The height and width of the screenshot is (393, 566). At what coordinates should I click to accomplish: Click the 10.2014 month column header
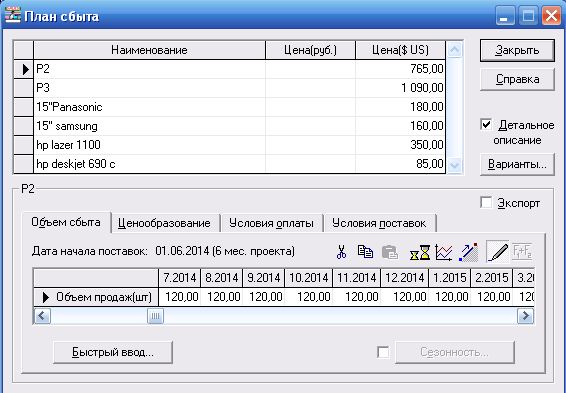pyautogui.click(x=309, y=278)
